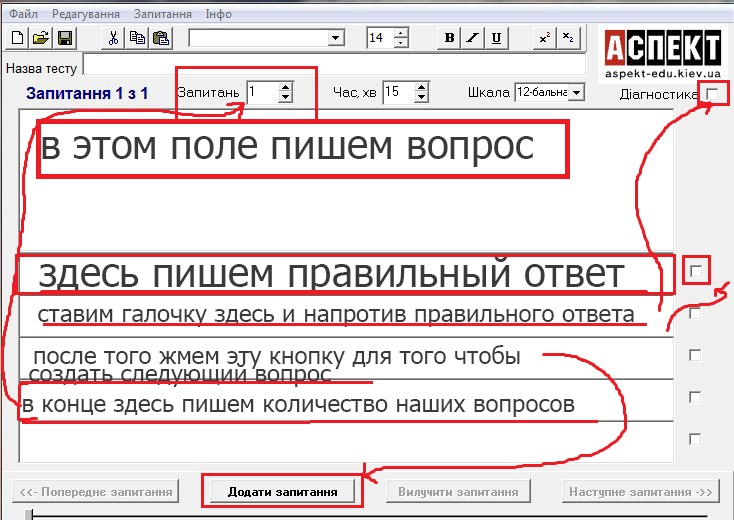Click the font size field showing 14
The image size is (734, 520).
pos(381,38)
